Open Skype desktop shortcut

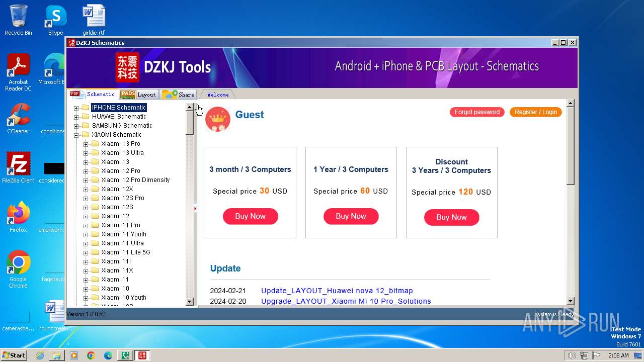click(x=55, y=20)
